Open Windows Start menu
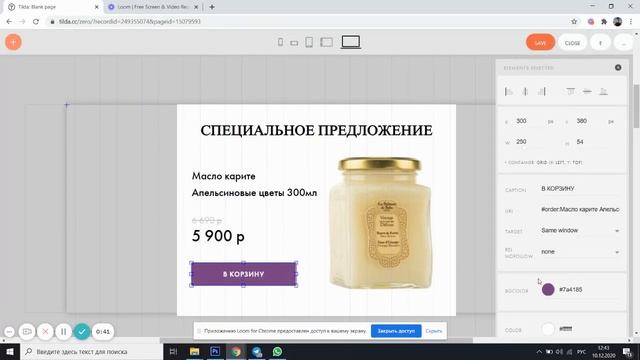The width and height of the screenshot is (640, 360). (9, 351)
